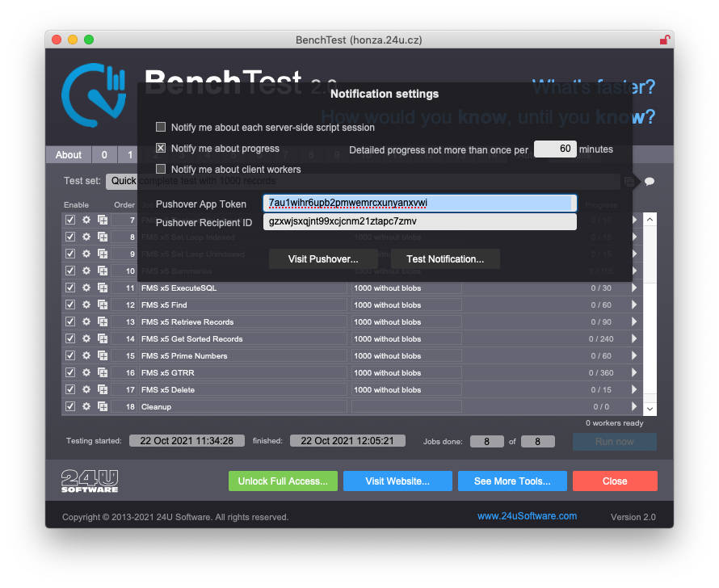The height and width of the screenshot is (588, 719).
Task: Open gear settings in row 9
Action: coord(86,254)
